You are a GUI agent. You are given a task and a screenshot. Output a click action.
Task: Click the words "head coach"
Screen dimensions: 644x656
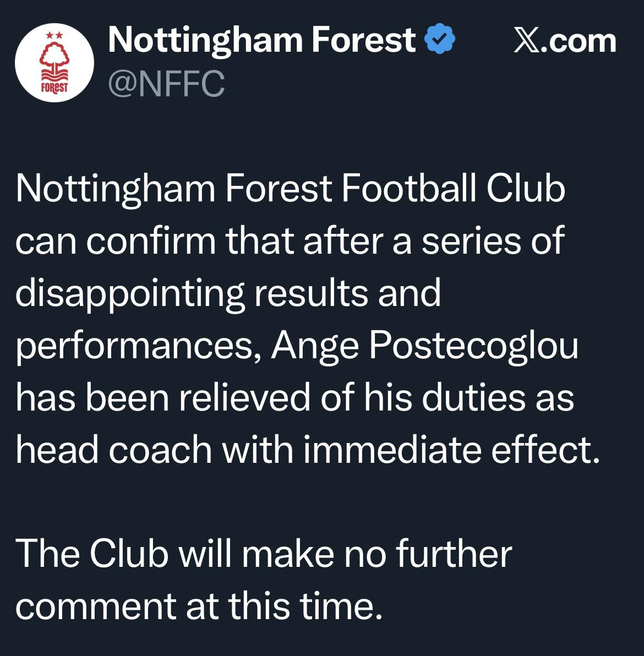113,450
